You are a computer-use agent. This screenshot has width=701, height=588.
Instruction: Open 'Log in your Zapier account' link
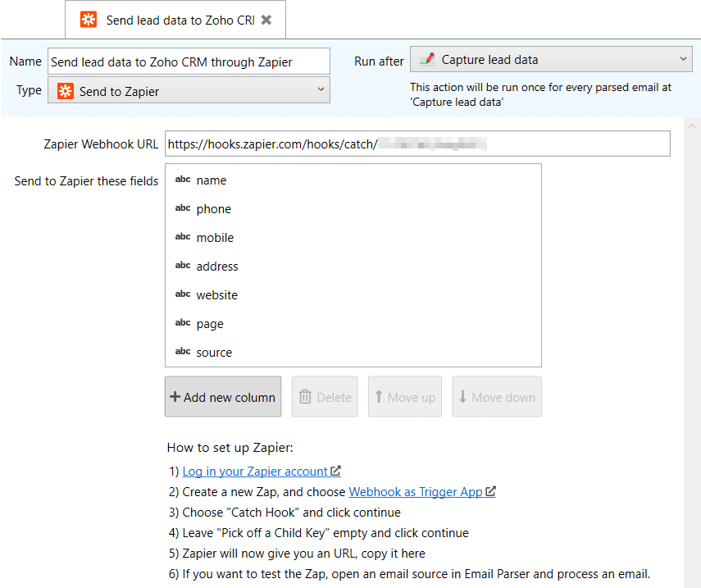coord(262,472)
